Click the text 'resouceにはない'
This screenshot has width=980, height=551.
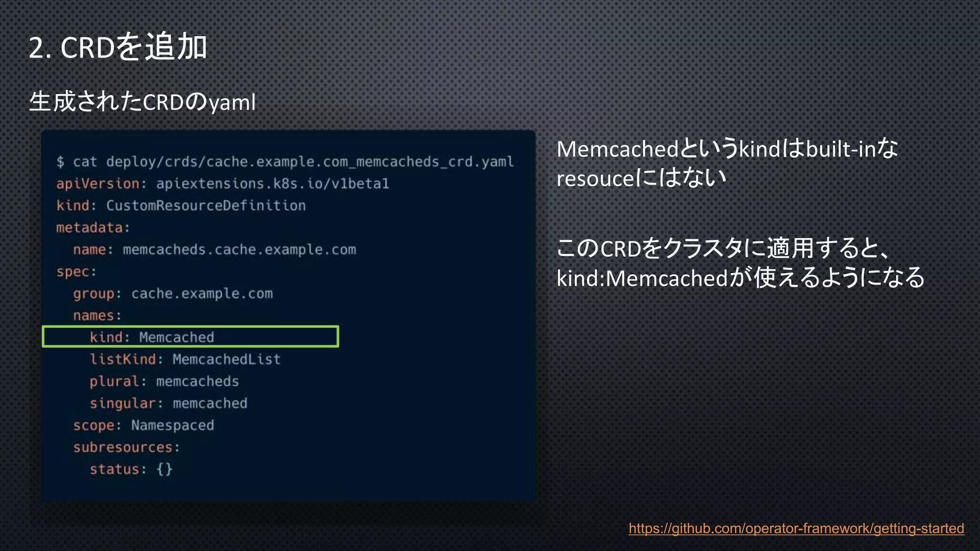click(x=642, y=178)
